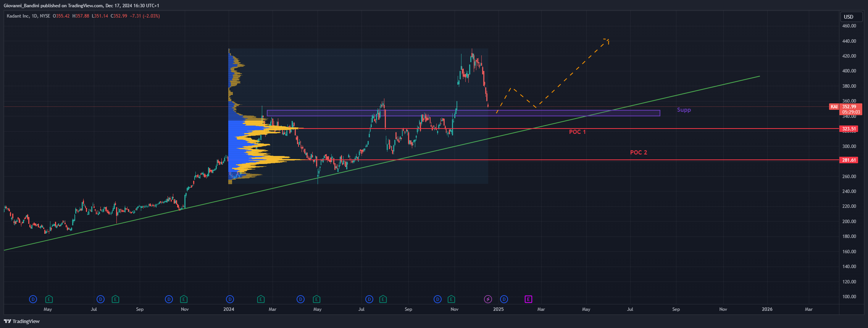Click the Kadant Inc, 1D, NYSE chart title
Image resolution: width=868 pixels, height=328 pixels.
[x=28, y=16]
